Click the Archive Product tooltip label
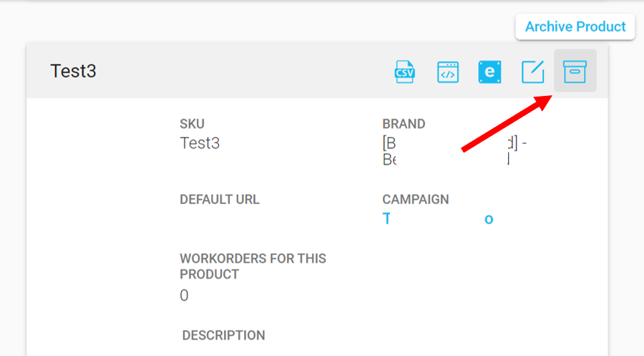The width and height of the screenshot is (644, 356). (x=575, y=27)
